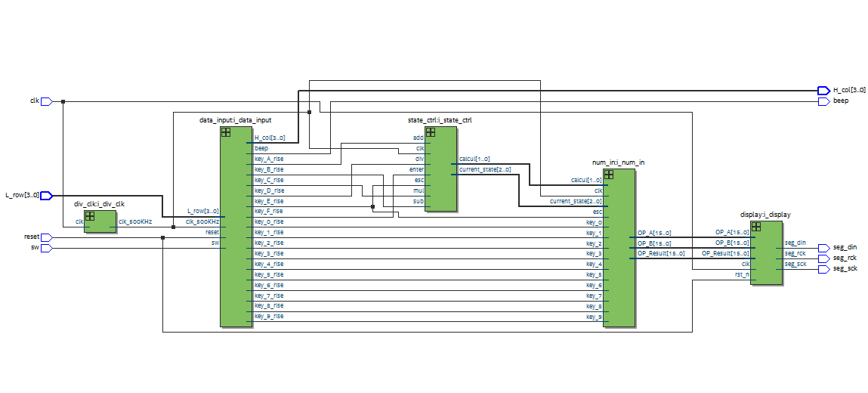
Task: Select the key_A_rise port on data_input
Action: click(269, 159)
